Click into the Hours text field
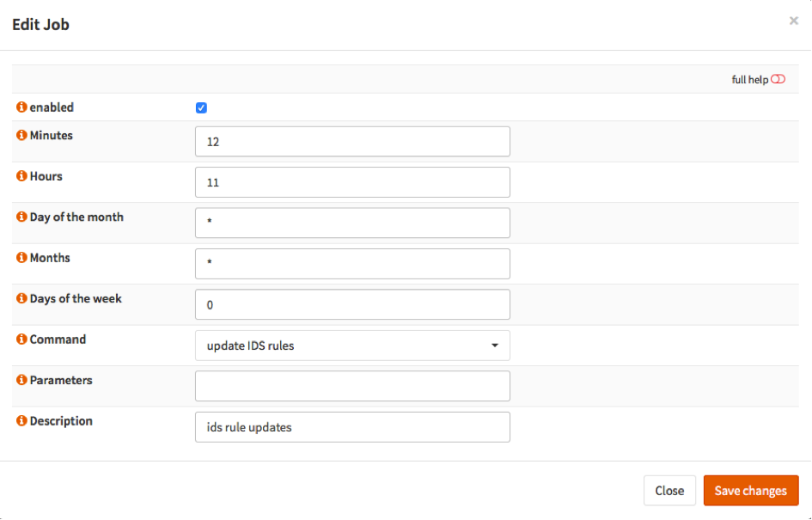The height and width of the screenshot is (520, 812). click(x=352, y=182)
